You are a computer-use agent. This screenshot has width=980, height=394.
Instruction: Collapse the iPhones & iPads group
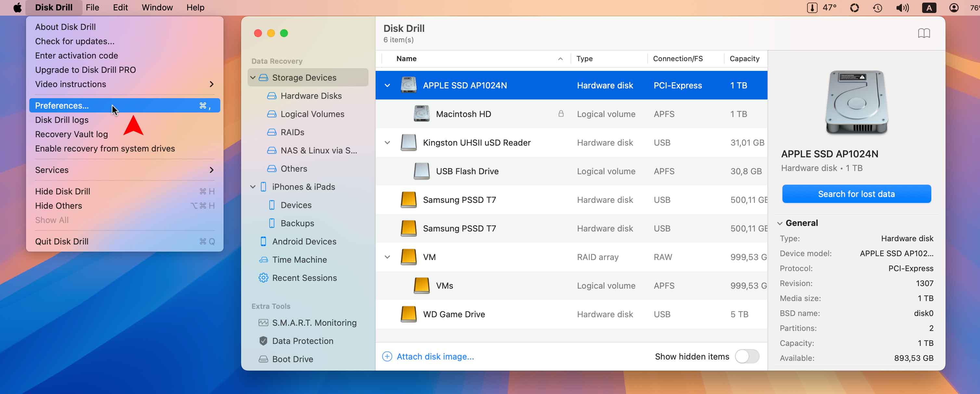pos(252,187)
